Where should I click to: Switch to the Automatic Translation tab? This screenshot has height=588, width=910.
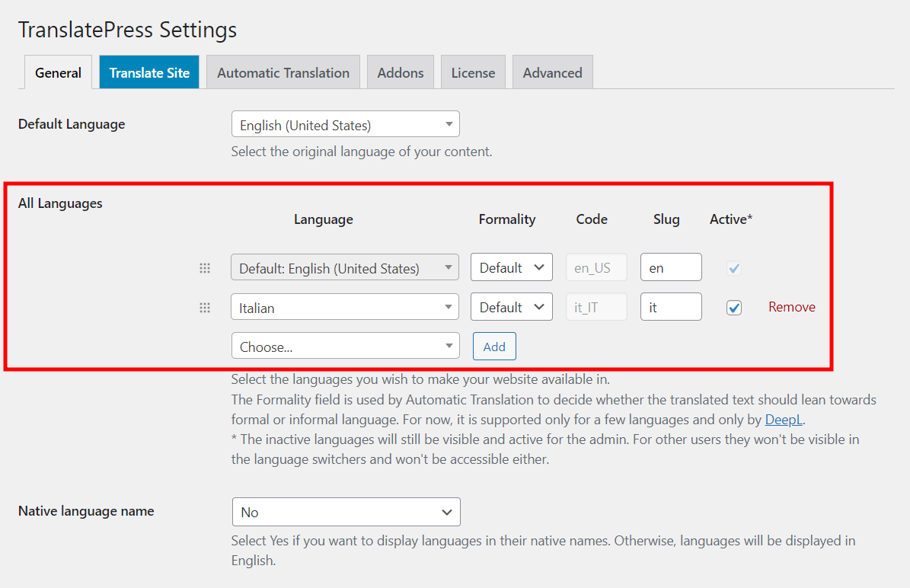pos(283,72)
